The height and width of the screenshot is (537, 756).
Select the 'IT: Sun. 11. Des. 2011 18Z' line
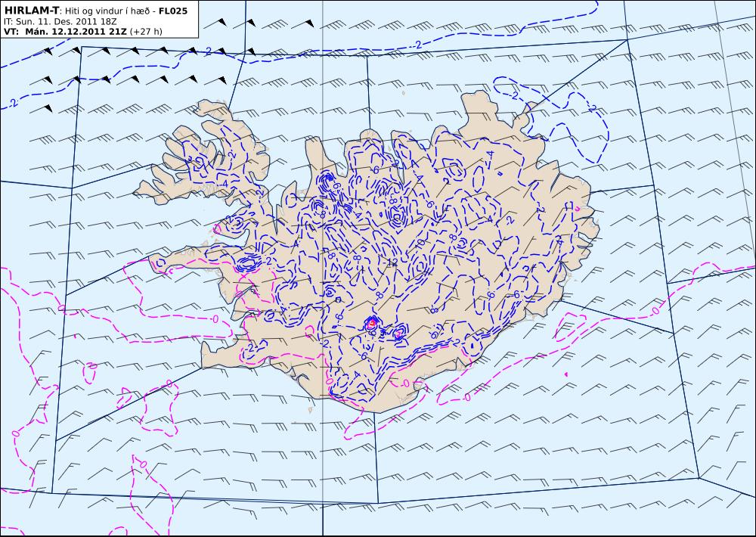pyautogui.click(x=60, y=22)
